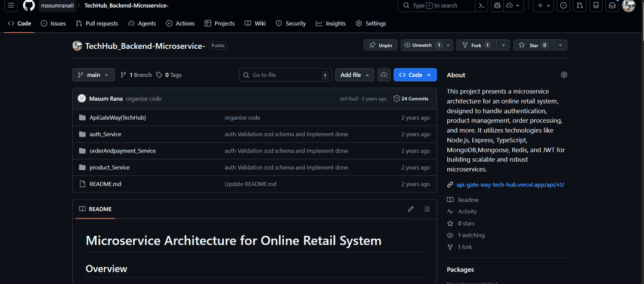Switch to the Code tab
The height and width of the screenshot is (284, 644).
tap(19, 23)
